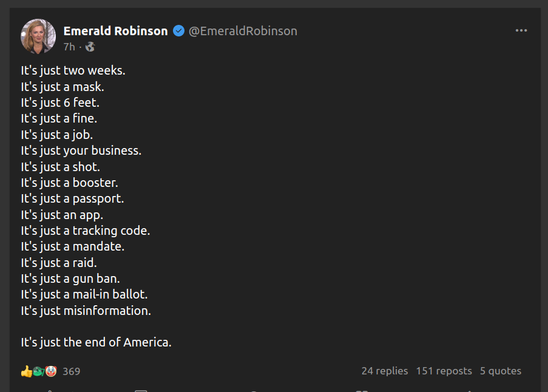Viewport: 548px width, 392px height.
Task: Click the line "It's just a mail-in ballot."
Action: click(84, 294)
